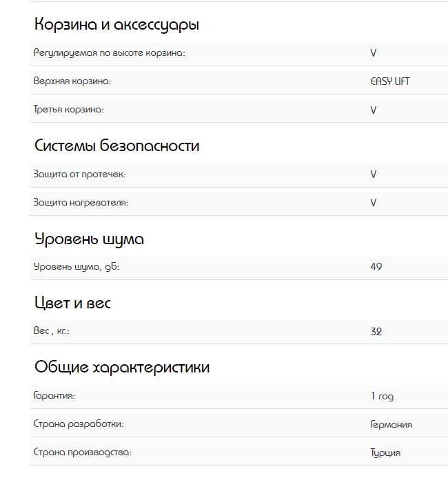Click the "Германия" value text
Viewport: 448px width, 478px height.
391,424
